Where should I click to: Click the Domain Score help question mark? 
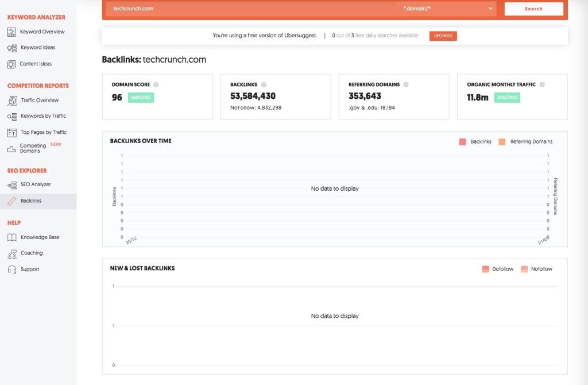[156, 84]
